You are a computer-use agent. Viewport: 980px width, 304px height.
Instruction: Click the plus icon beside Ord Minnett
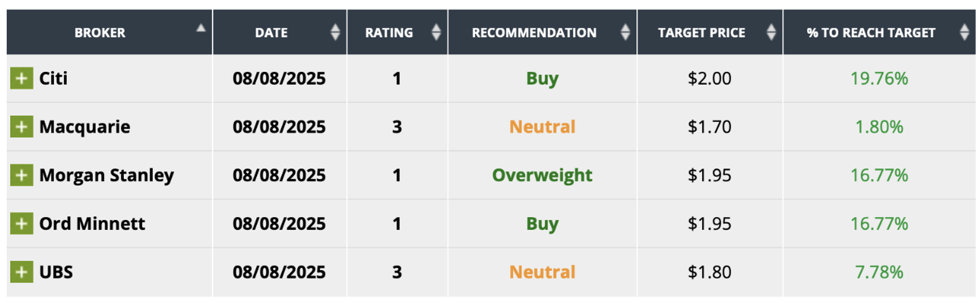(x=22, y=224)
